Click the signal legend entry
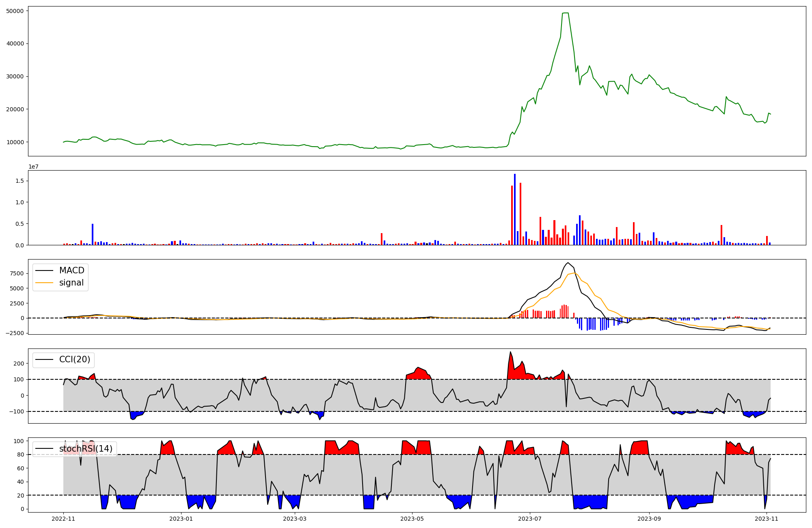Screen dimensions: 812x528 pyautogui.click(x=71, y=283)
